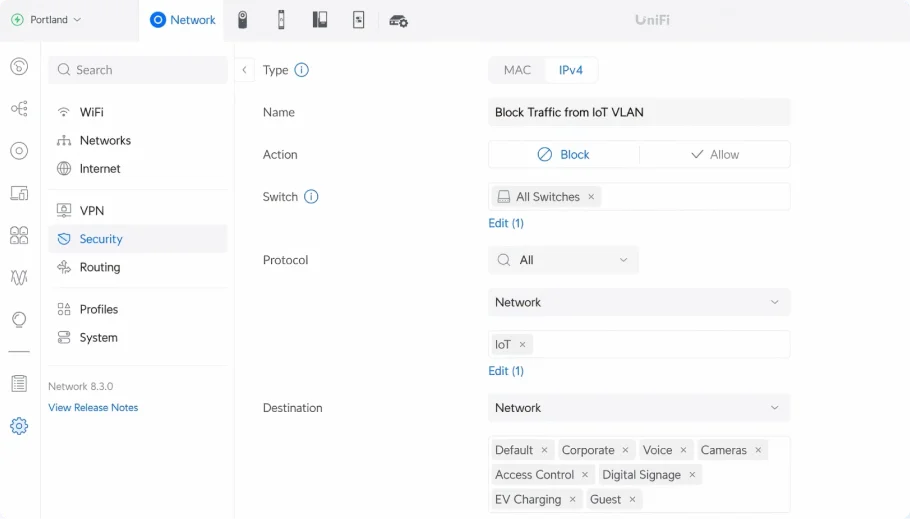Open the radios waveform icon in left rail
This screenshot has height=519, width=910.
click(19, 277)
